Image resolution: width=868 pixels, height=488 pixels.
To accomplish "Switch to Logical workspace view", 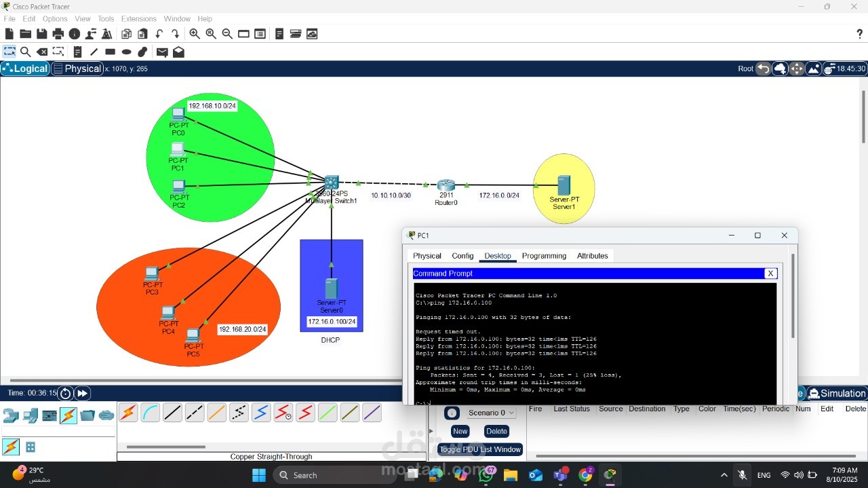I will click(x=26, y=69).
